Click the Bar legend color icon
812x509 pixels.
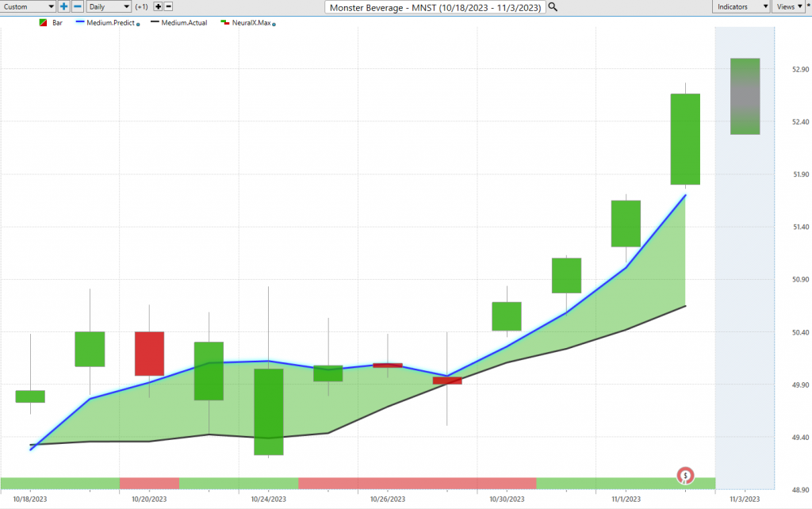click(x=43, y=23)
